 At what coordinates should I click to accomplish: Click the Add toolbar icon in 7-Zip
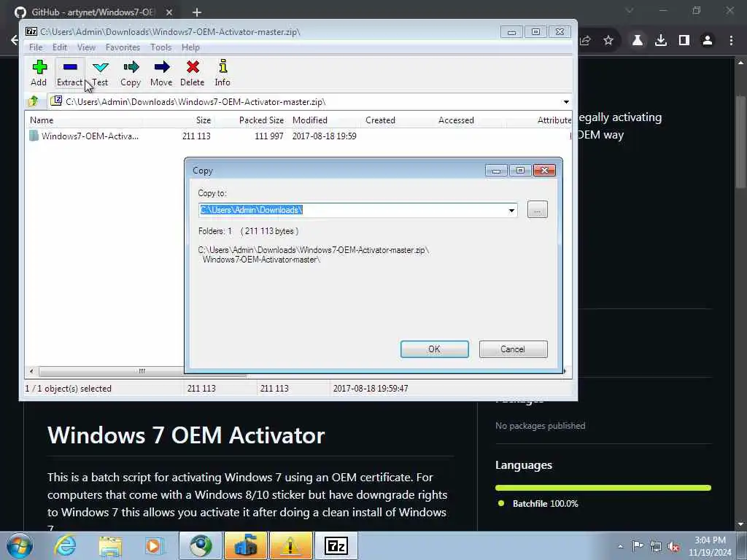point(39,72)
